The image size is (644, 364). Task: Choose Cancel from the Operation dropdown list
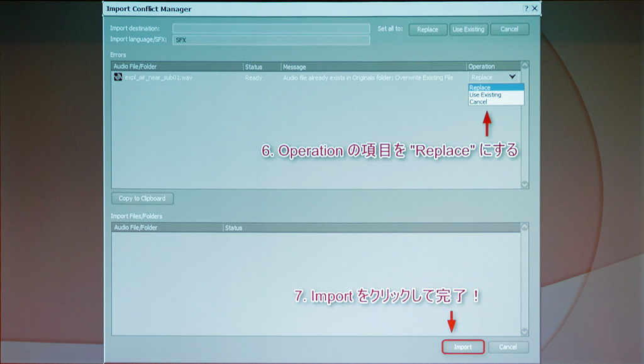pos(496,101)
